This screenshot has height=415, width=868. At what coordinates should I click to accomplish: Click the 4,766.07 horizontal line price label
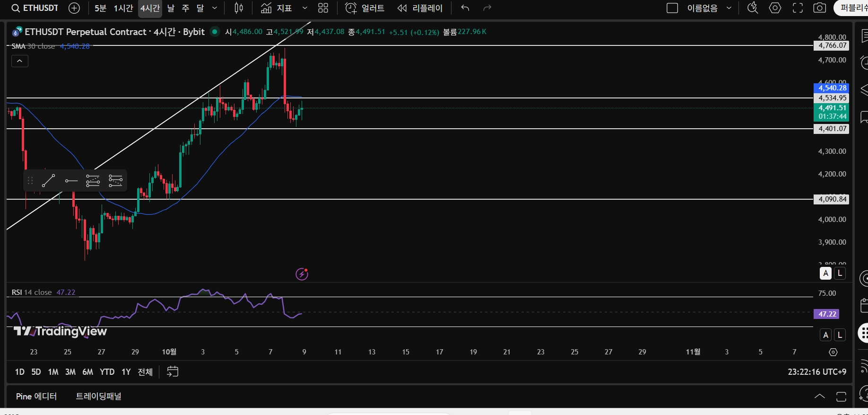[831, 45]
